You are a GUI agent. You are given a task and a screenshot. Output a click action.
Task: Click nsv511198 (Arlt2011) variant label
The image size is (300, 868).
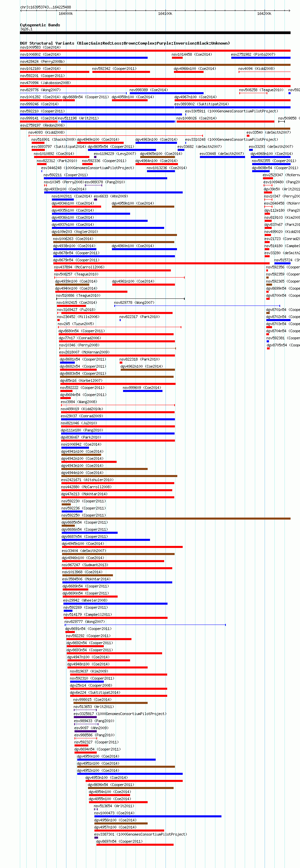[79, 118]
